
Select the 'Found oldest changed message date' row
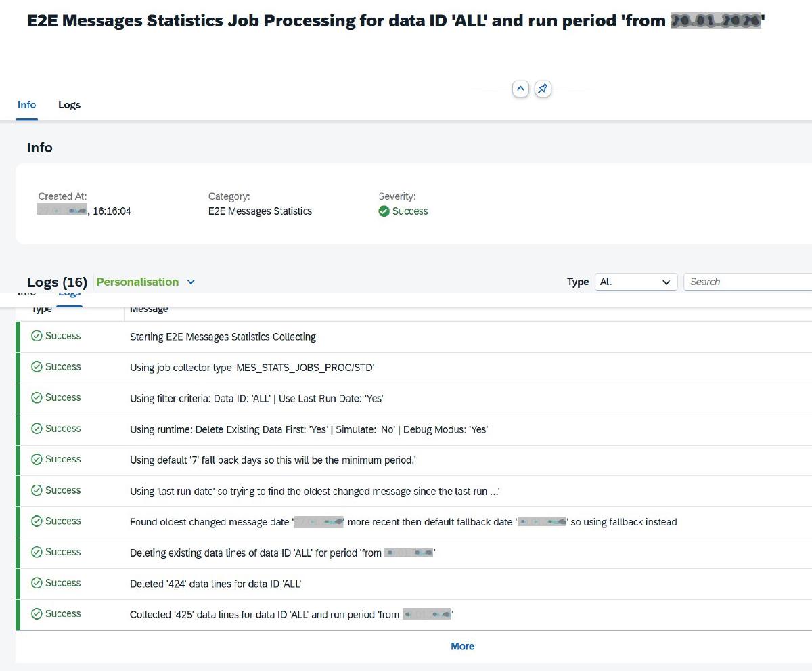403,522
